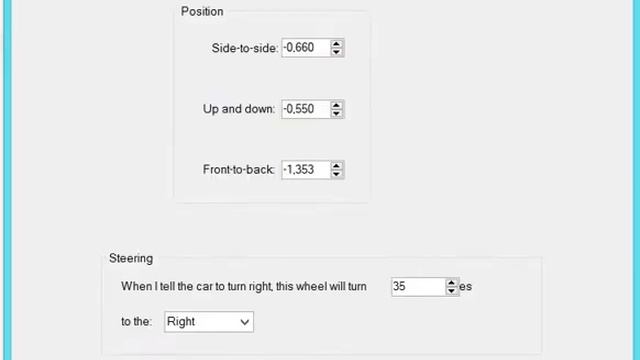Image resolution: width=640 pixels, height=360 pixels.
Task: Click the Side-to-side field showing -0,660
Action: pyautogui.click(x=306, y=48)
